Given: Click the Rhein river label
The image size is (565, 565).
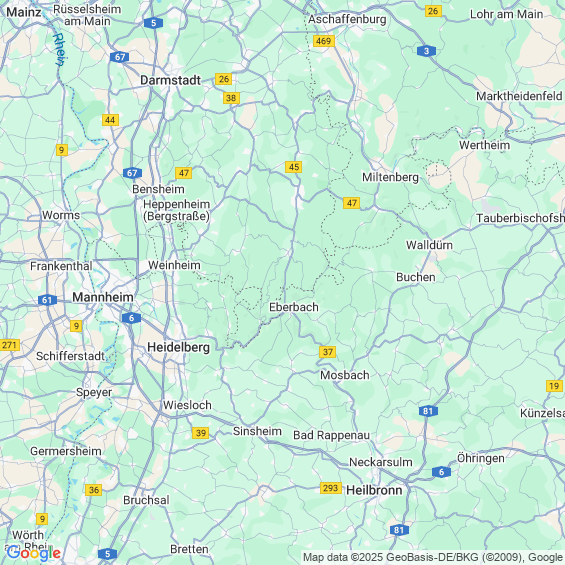Looking at the screenshot, I should click(x=60, y=50).
